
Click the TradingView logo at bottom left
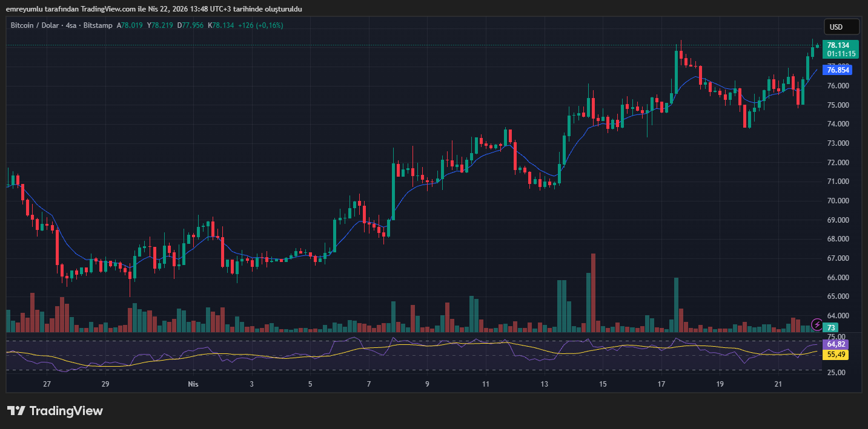[55, 411]
